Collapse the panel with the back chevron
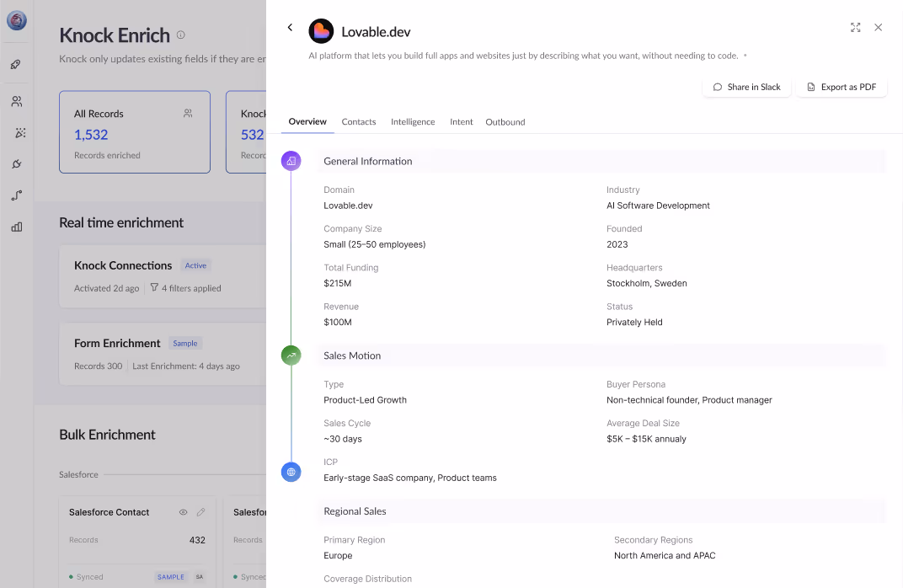Image resolution: width=903 pixels, height=588 pixels. click(x=290, y=27)
